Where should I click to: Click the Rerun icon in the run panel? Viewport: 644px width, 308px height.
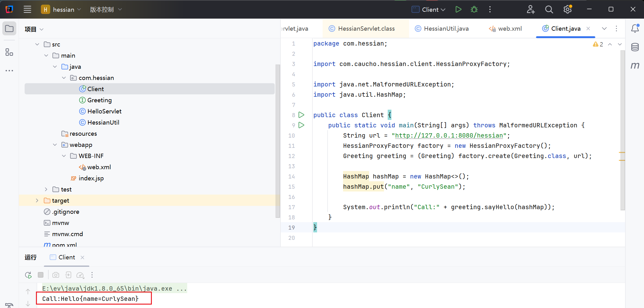click(28, 275)
